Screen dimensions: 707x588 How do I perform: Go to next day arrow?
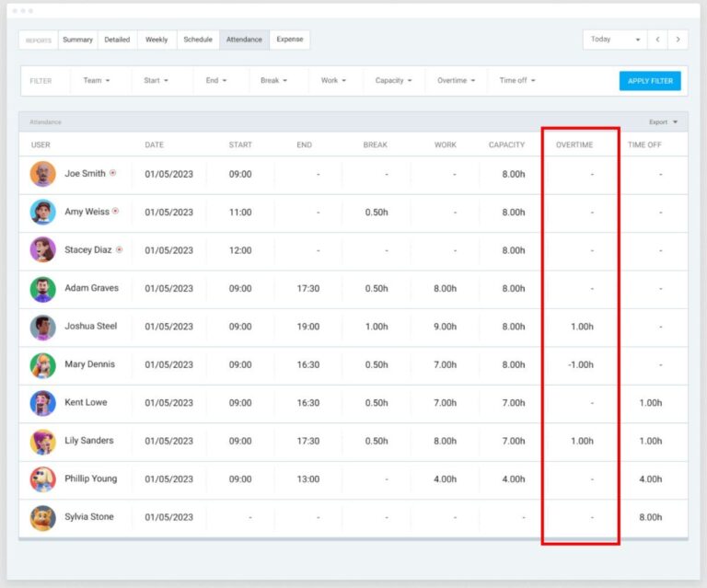point(678,40)
